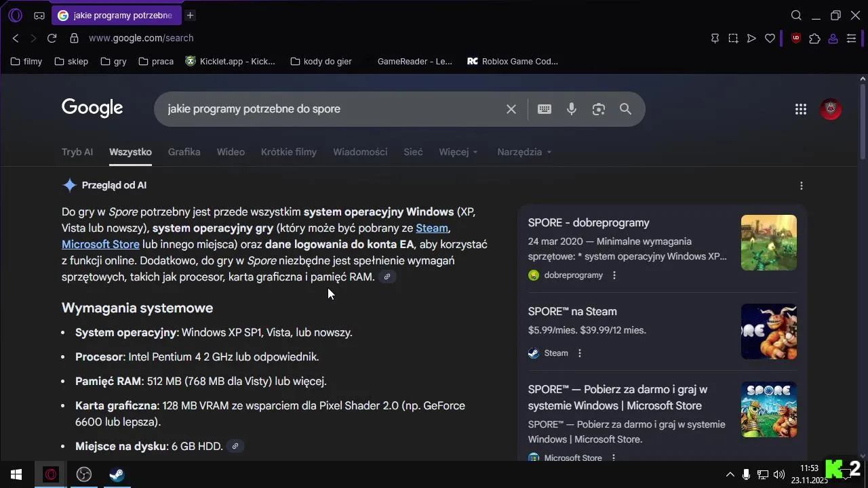Show hidden system tray icons chevron

coord(730,474)
